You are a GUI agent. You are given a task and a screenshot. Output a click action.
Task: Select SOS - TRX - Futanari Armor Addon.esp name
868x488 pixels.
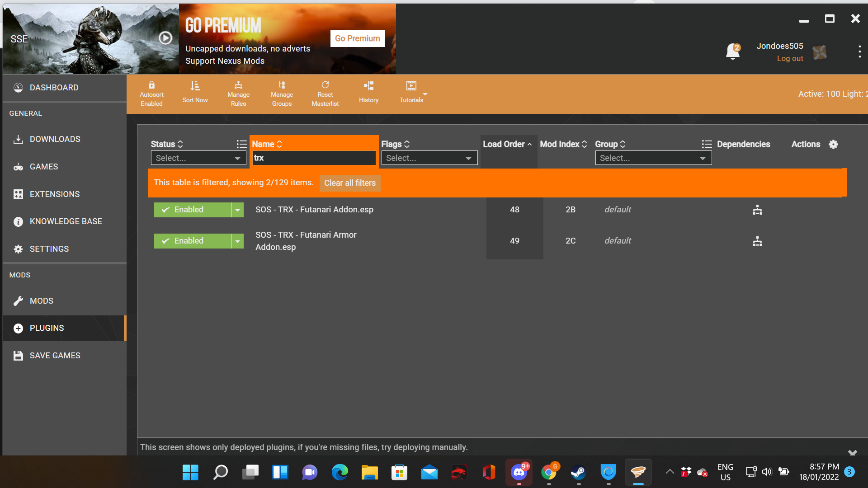[306, 241]
